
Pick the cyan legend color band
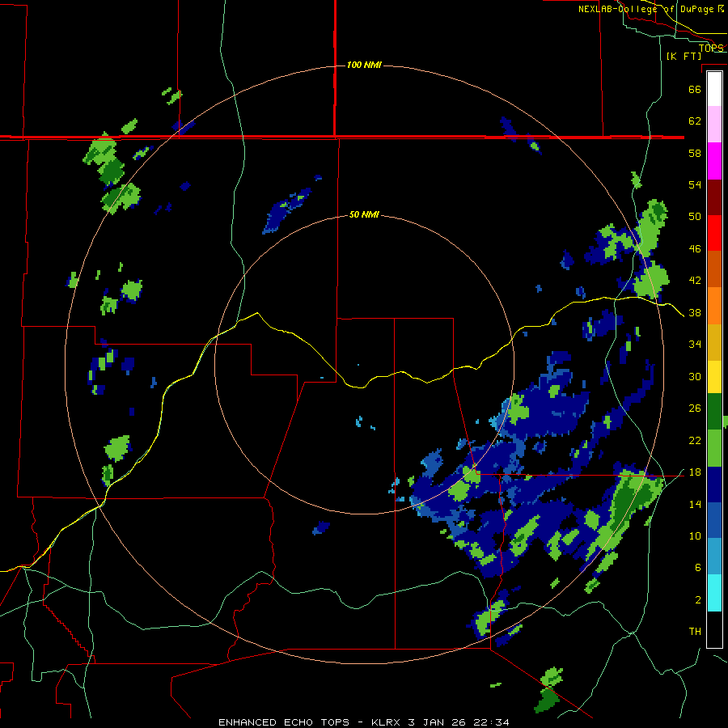714,593
